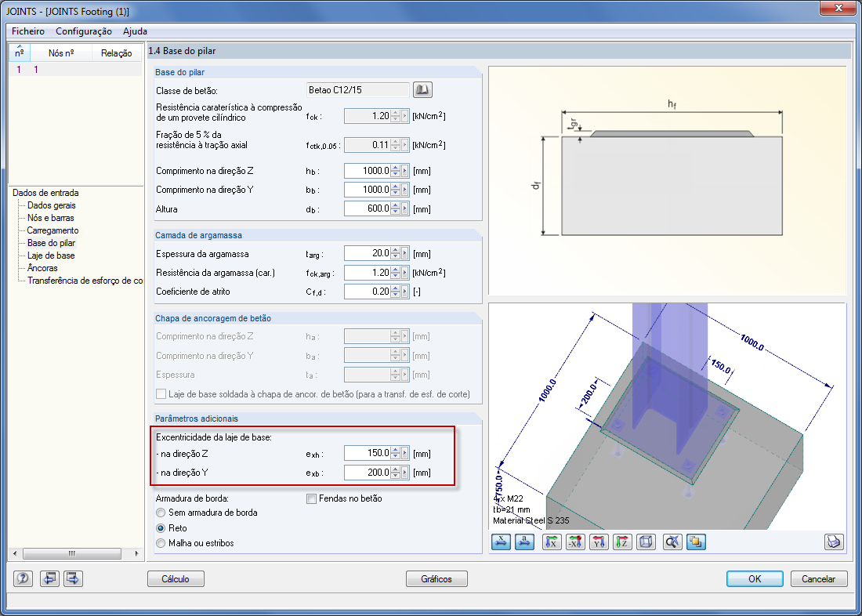Viewport: 862px width, 616px height.
Task: Click the Coeficiente de atrito input 0.20
Action: click(x=368, y=292)
